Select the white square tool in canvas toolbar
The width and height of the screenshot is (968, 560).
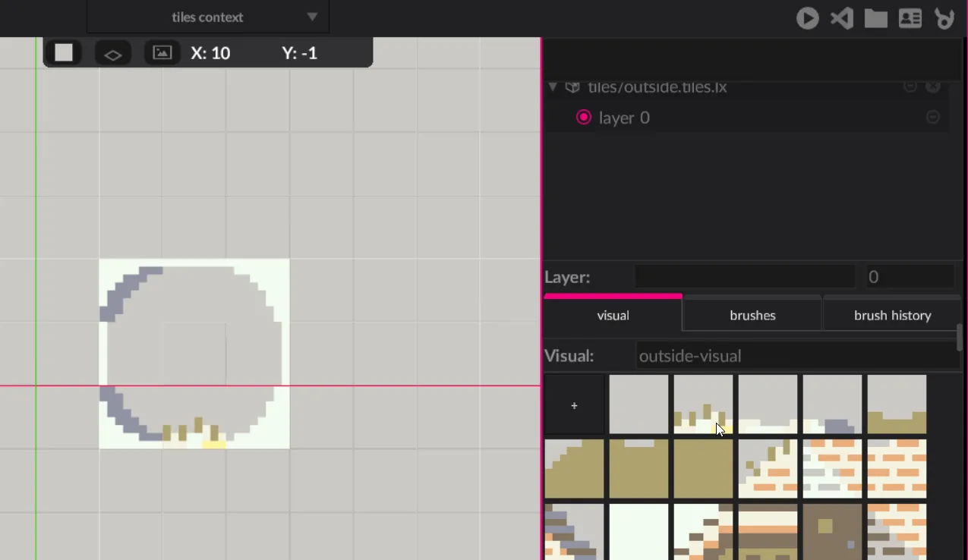[x=64, y=52]
